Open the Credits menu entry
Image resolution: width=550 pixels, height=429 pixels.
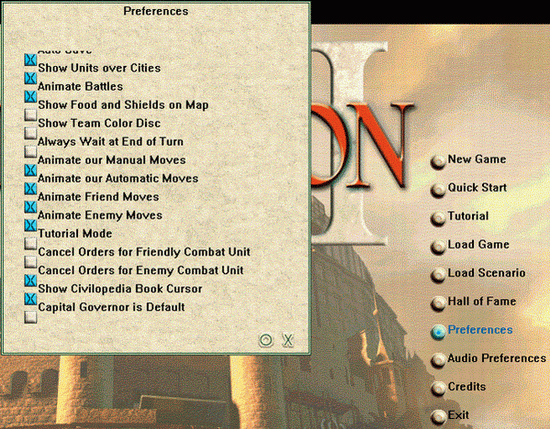(467, 386)
